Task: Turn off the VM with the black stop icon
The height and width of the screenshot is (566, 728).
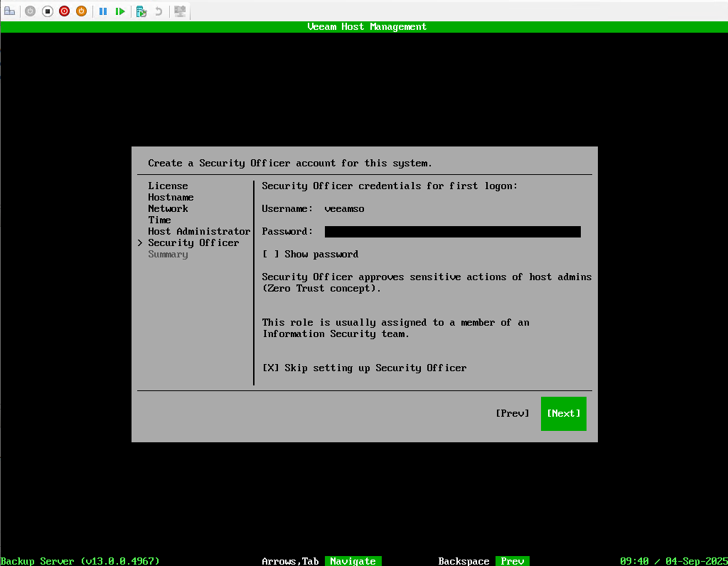Action: click(48, 11)
